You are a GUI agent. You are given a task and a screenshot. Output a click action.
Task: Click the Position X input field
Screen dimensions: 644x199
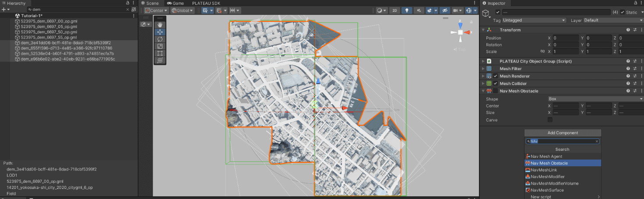(x=565, y=38)
